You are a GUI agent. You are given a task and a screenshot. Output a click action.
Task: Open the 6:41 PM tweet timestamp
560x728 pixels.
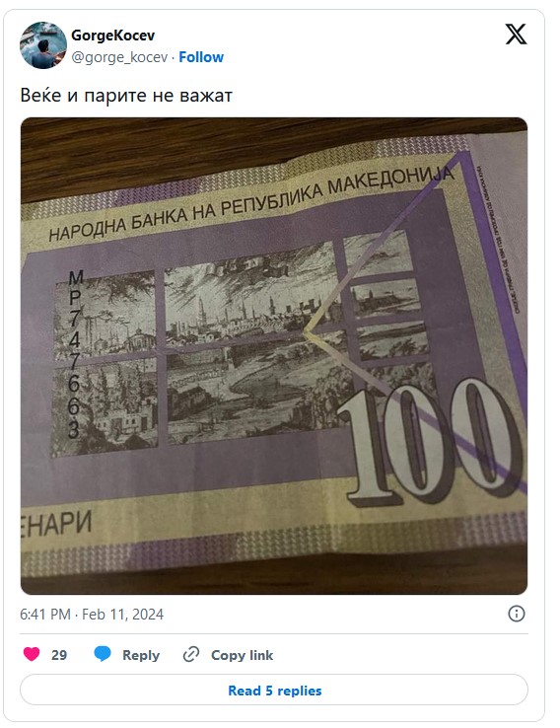point(45,615)
